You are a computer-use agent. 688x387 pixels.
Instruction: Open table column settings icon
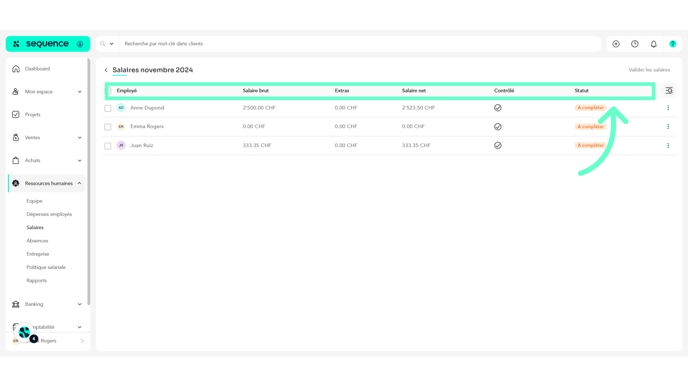(669, 90)
